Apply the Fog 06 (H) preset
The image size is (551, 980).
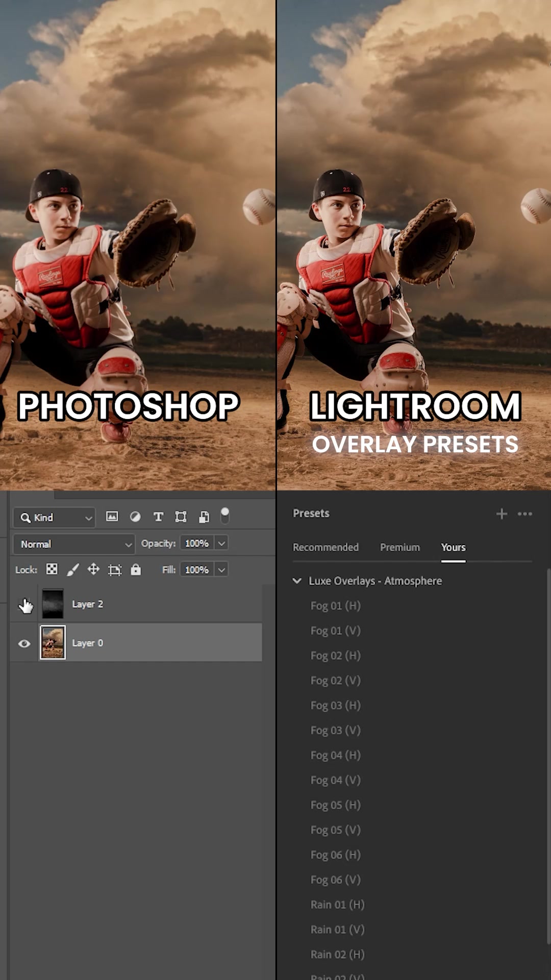coord(336,854)
